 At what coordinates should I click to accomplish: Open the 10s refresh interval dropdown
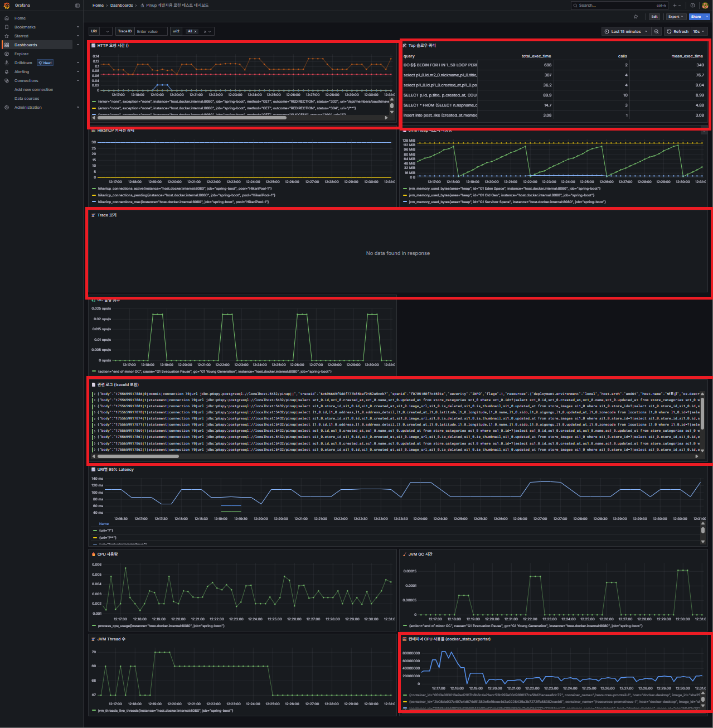[x=700, y=31]
